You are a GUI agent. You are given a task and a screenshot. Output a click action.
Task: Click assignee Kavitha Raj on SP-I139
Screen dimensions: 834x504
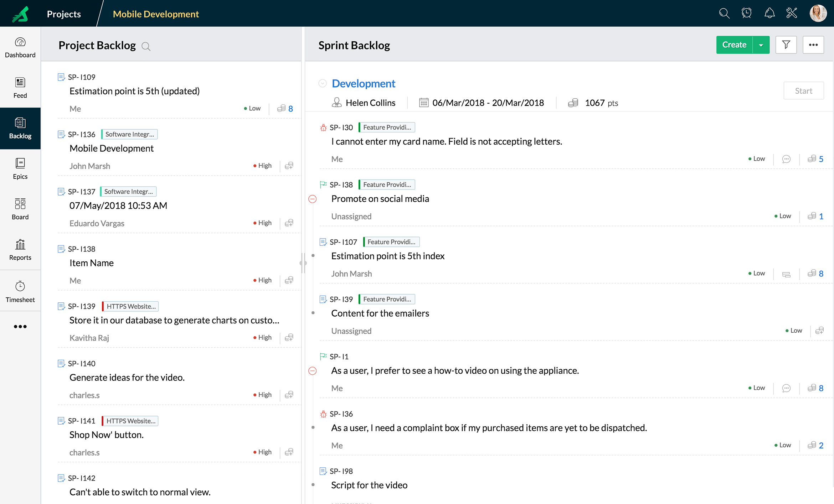pyautogui.click(x=89, y=338)
